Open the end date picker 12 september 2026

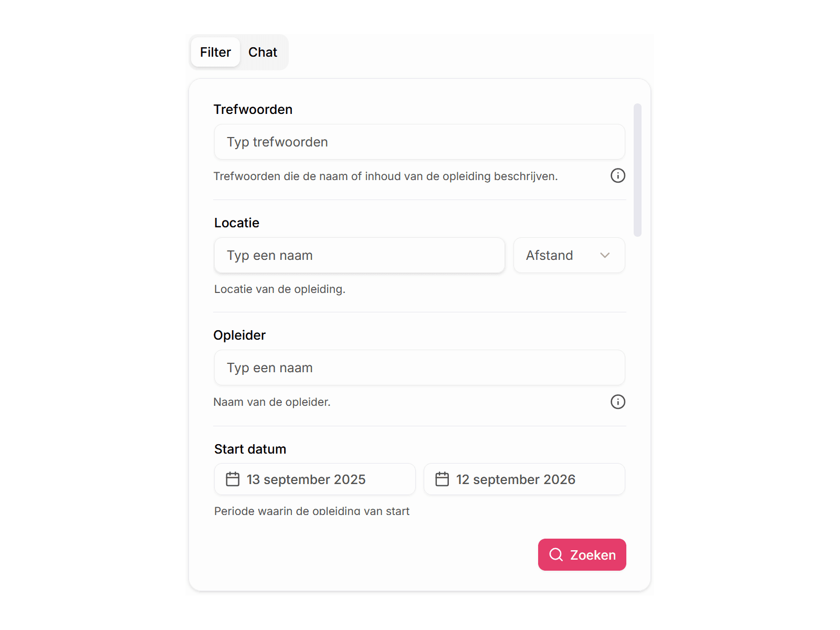pos(524,479)
